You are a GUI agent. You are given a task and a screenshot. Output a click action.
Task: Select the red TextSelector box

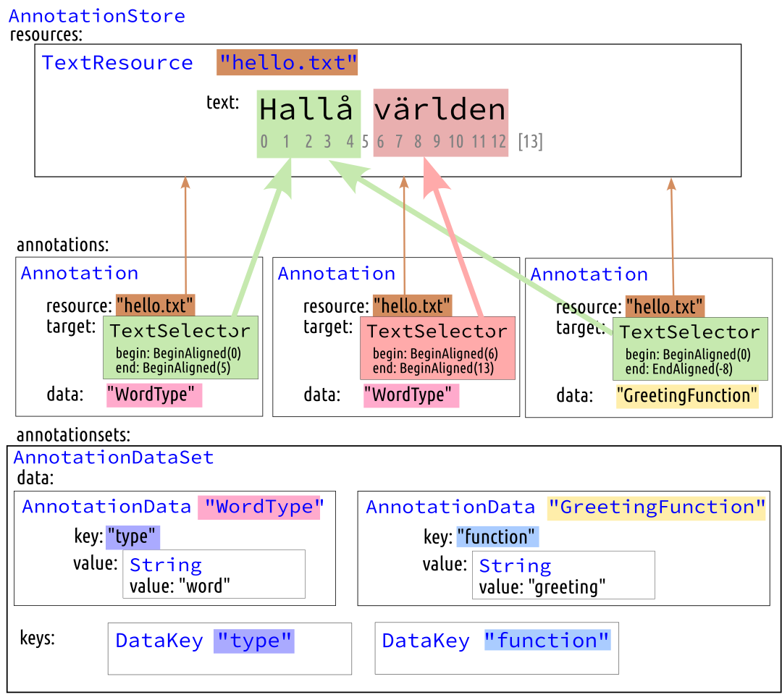pos(437,348)
